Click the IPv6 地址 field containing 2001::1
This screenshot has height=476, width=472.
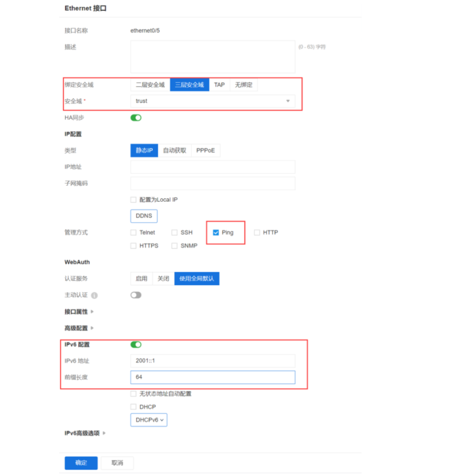213,360
